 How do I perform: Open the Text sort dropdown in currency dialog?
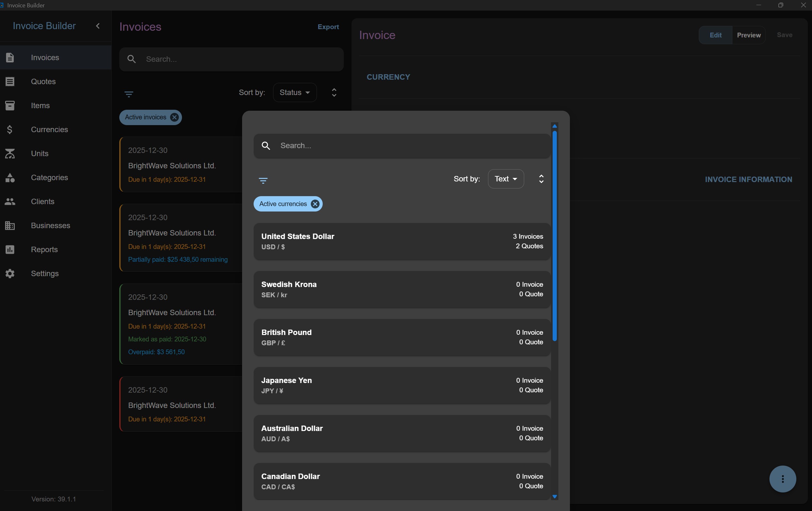506,179
